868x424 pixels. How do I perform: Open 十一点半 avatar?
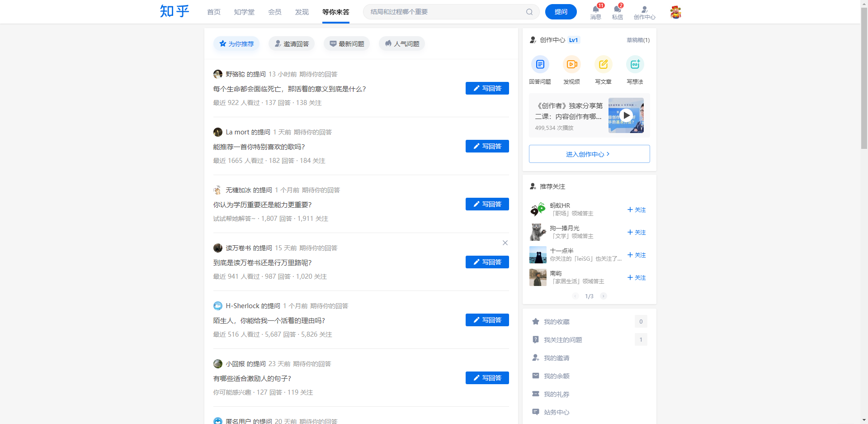538,255
